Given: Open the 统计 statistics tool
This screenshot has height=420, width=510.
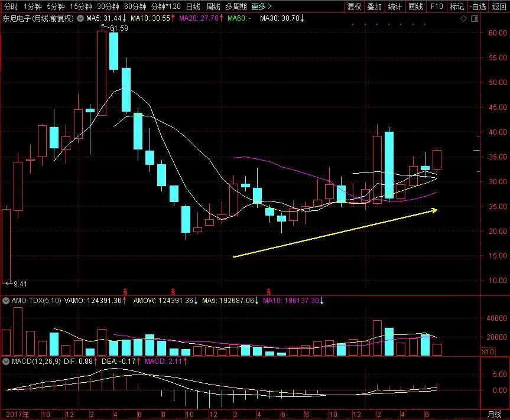Looking at the screenshot, I should pos(395,6).
